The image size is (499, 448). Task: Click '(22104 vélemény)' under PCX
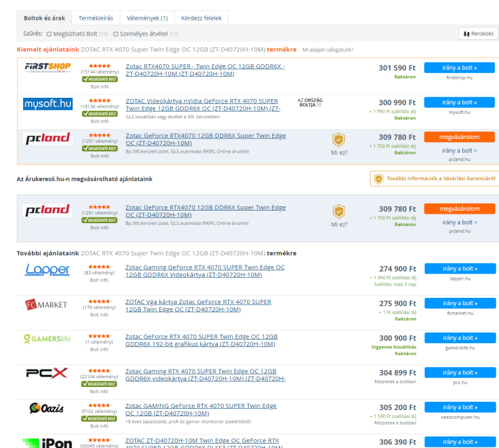pos(99,377)
